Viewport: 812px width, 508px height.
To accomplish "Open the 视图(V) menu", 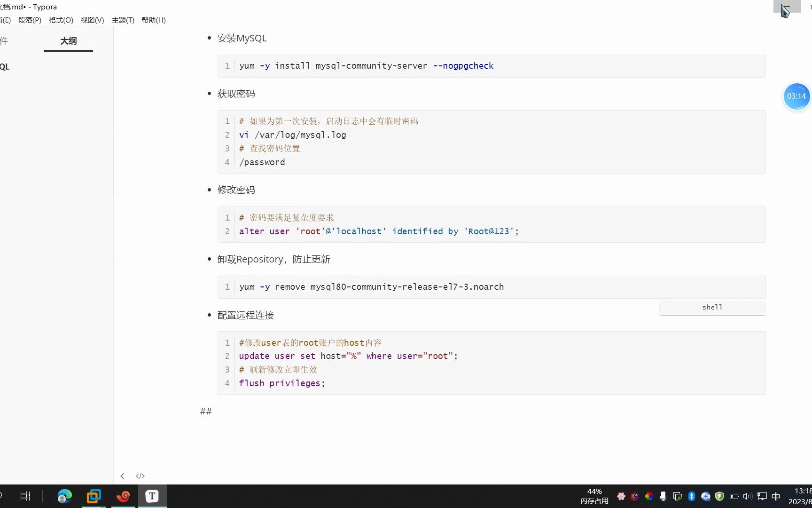I will tap(92, 20).
